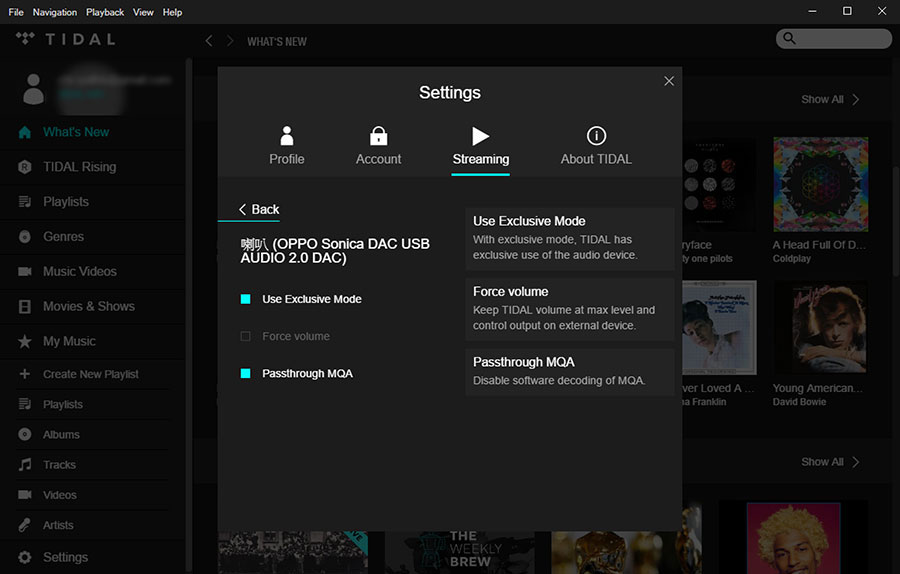Open the Help menu
900x574 pixels.
pyautogui.click(x=172, y=12)
